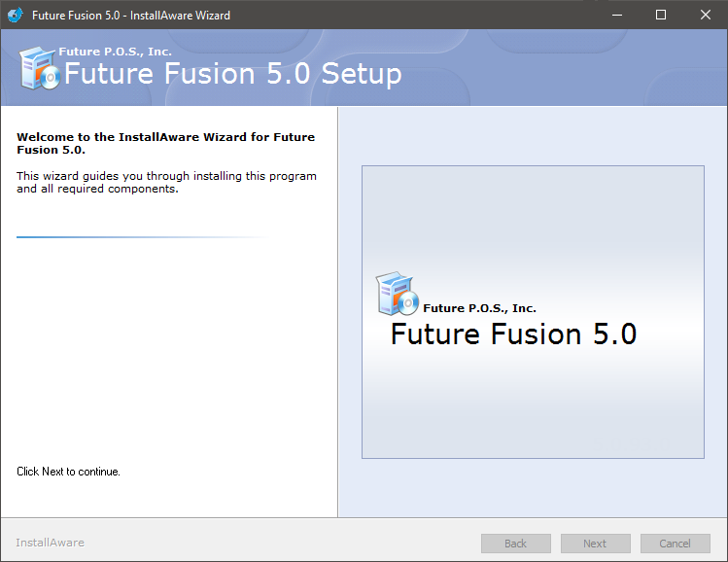Click Future P.O.S., Inc. text in splash
This screenshot has width=728, height=562.
[x=479, y=308]
